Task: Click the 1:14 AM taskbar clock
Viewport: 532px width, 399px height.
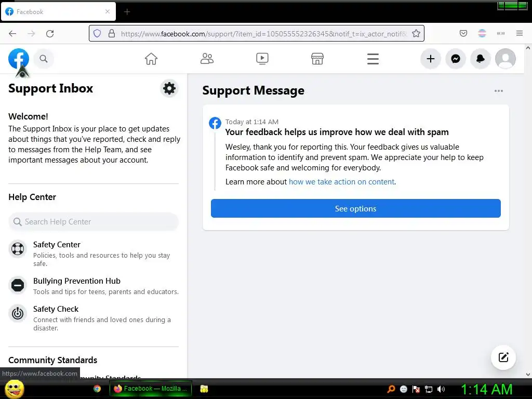Action: [x=486, y=389]
